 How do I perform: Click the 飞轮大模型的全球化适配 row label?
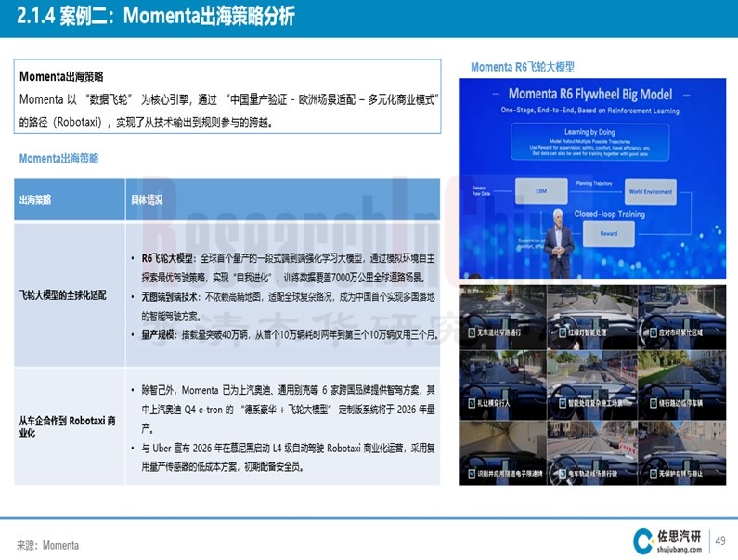pyautogui.click(x=63, y=294)
